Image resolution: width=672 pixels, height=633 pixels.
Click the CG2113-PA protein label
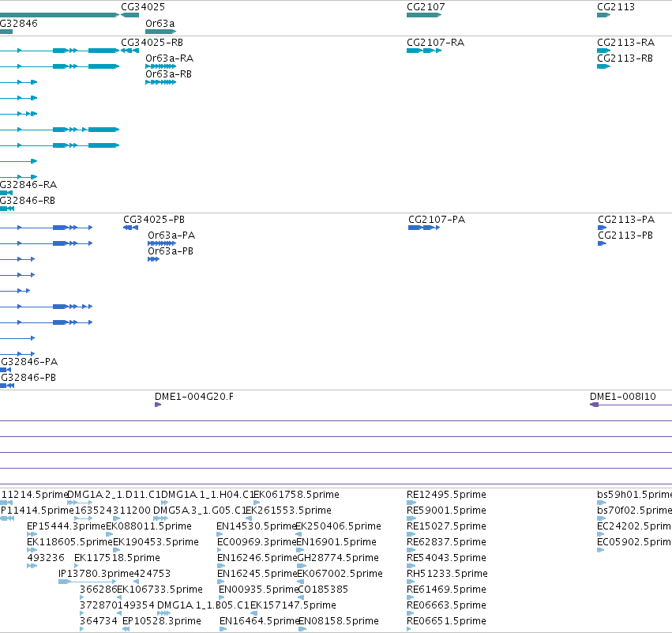(626, 219)
